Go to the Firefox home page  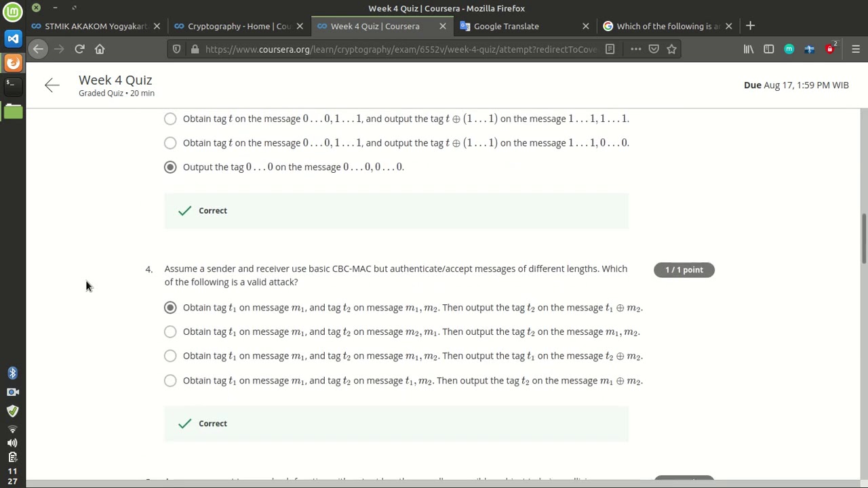coord(100,49)
